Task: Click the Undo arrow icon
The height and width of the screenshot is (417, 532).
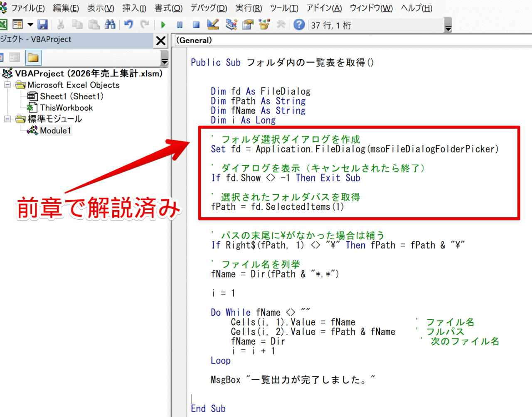Action: tap(128, 25)
